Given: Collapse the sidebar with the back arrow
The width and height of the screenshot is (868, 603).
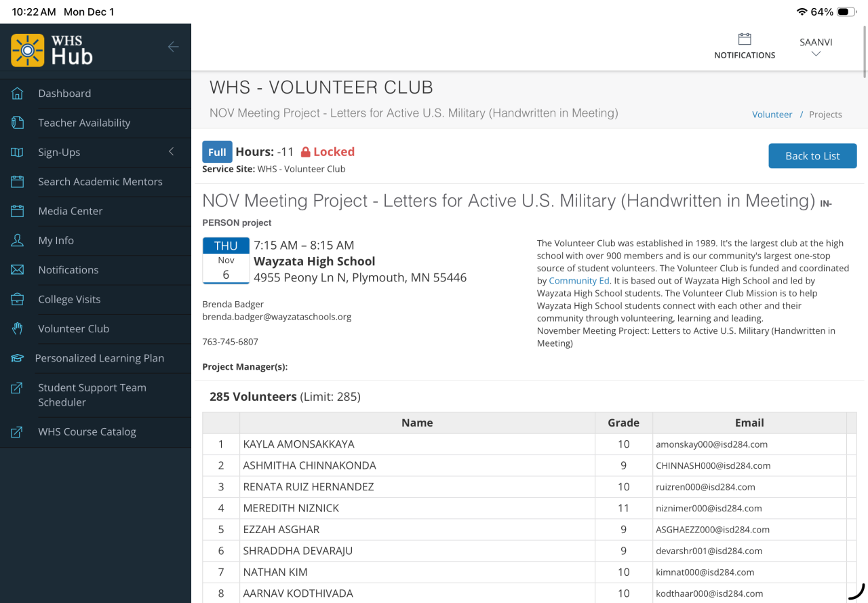Looking at the screenshot, I should tap(174, 47).
